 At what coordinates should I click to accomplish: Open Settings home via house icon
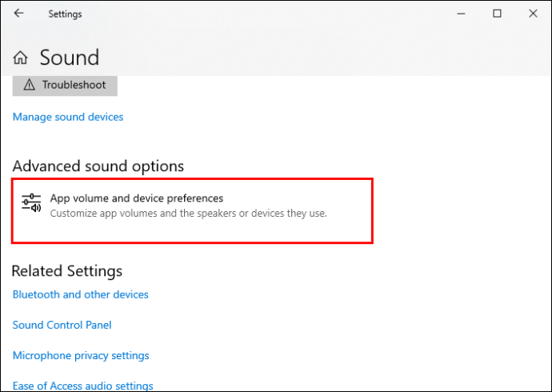coord(21,58)
